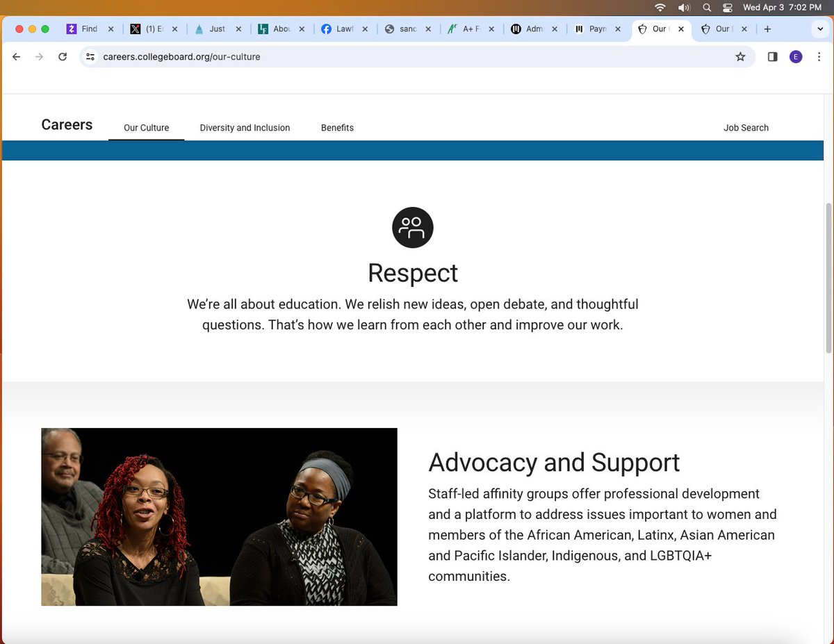
Task: Close the 'Find' tab
Action: 111,29
